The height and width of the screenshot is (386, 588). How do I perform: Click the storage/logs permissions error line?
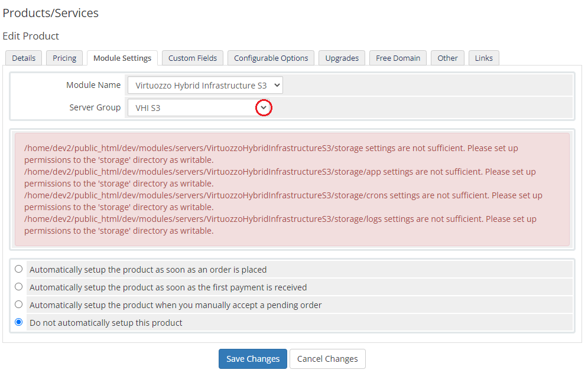point(281,225)
